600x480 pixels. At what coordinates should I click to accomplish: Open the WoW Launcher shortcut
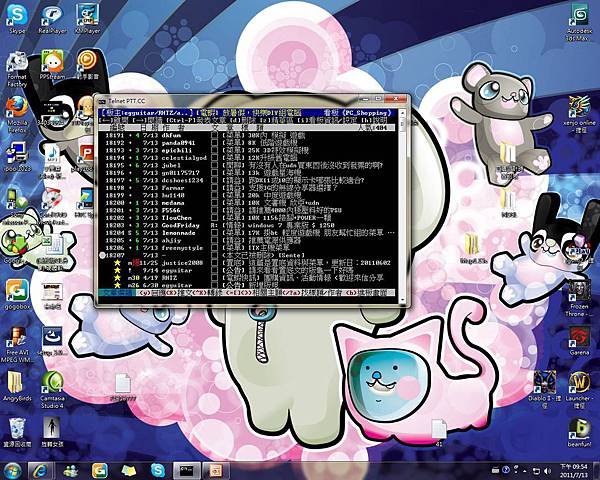coord(579,390)
